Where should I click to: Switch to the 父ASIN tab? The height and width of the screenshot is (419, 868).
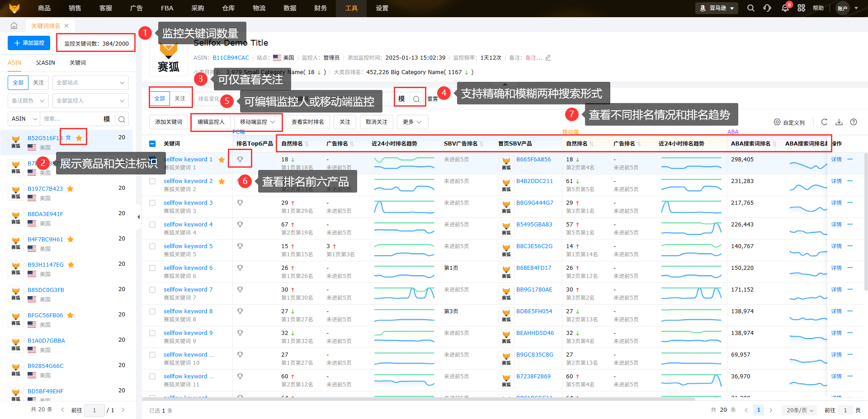(46, 63)
